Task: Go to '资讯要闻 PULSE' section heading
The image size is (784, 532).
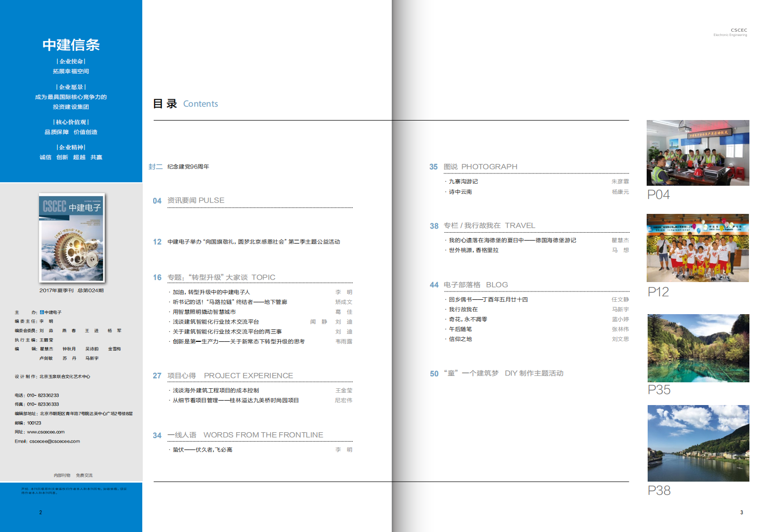Action: pyautogui.click(x=196, y=200)
